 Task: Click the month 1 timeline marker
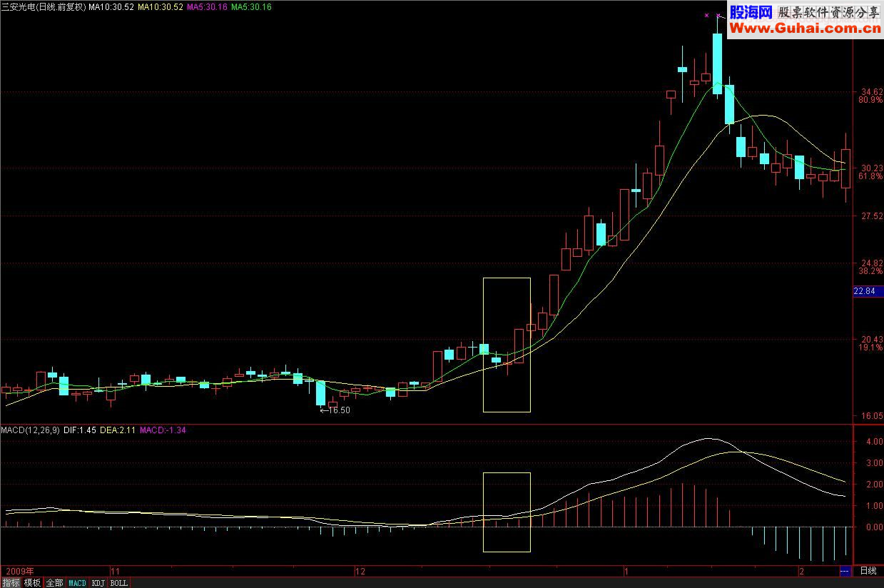626,572
